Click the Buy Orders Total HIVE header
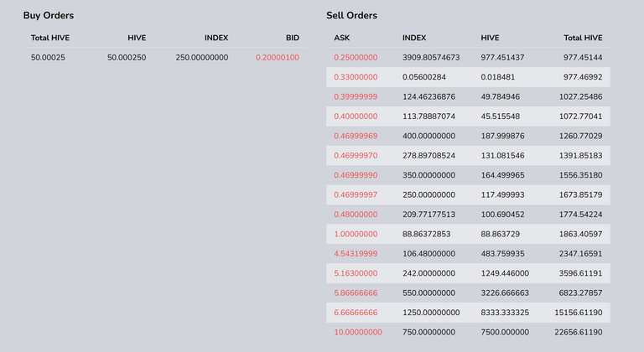This screenshot has width=644, height=352. (x=50, y=38)
